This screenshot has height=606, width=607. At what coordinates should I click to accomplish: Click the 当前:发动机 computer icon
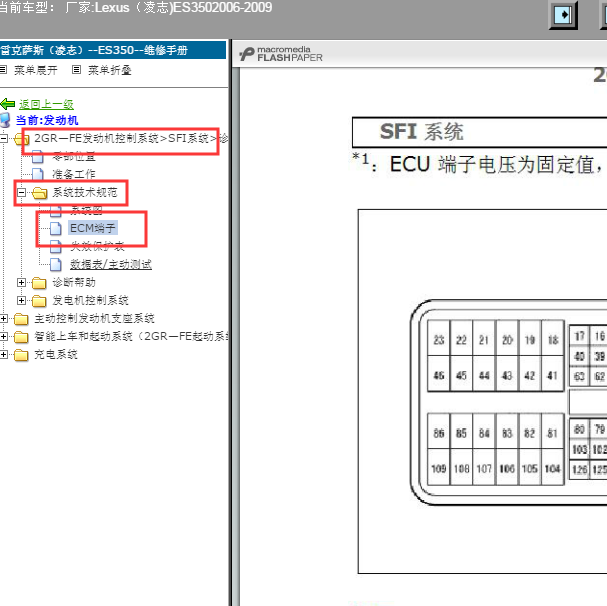coord(5,120)
